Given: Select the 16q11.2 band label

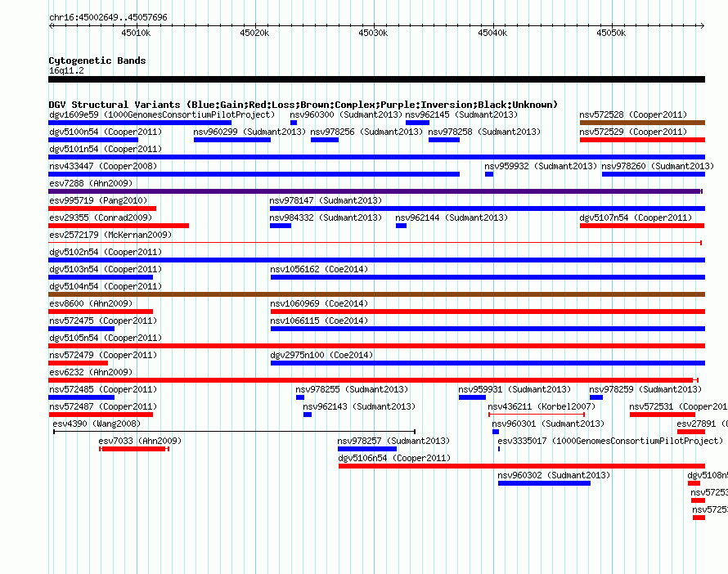Looking at the screenshot, I should [66, 70].
